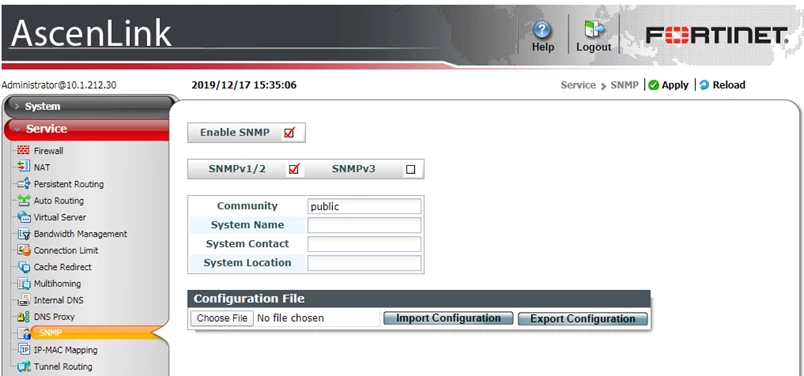804x376 pixels.
Task: Open NAT settings page
Action: 42,167
